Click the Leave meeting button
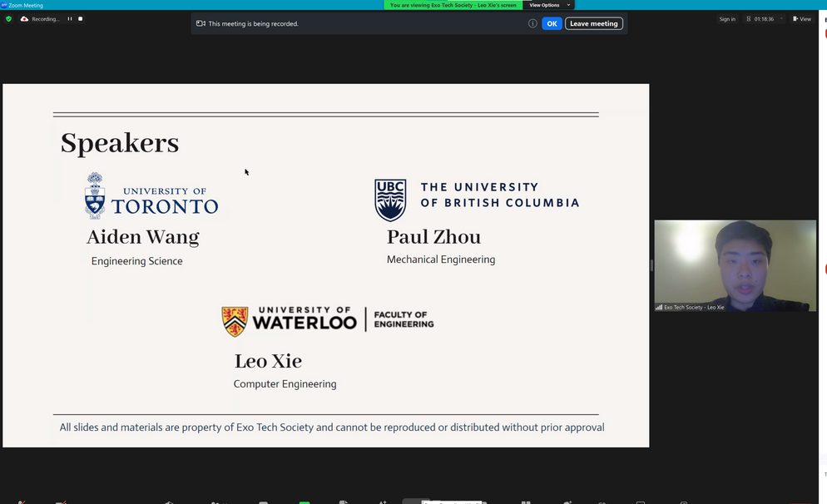 (593, 23)
